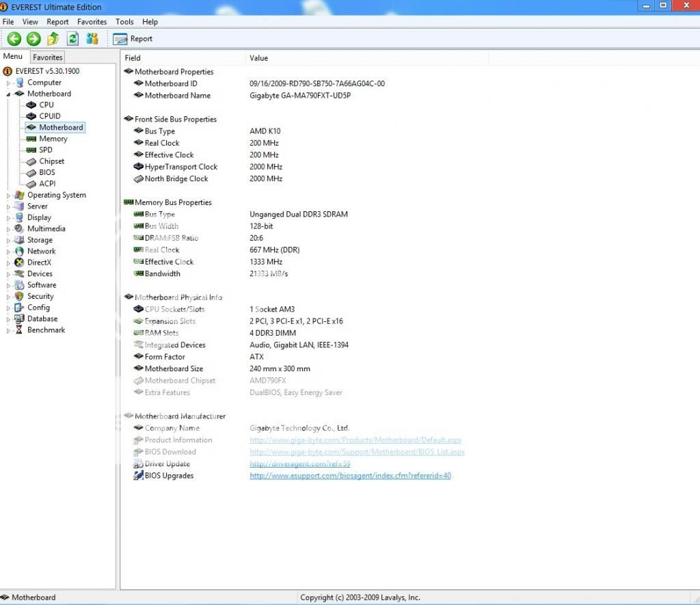Expand the Display tree node
The height and width of the screenshot is (605, 700).
[8, 218]
